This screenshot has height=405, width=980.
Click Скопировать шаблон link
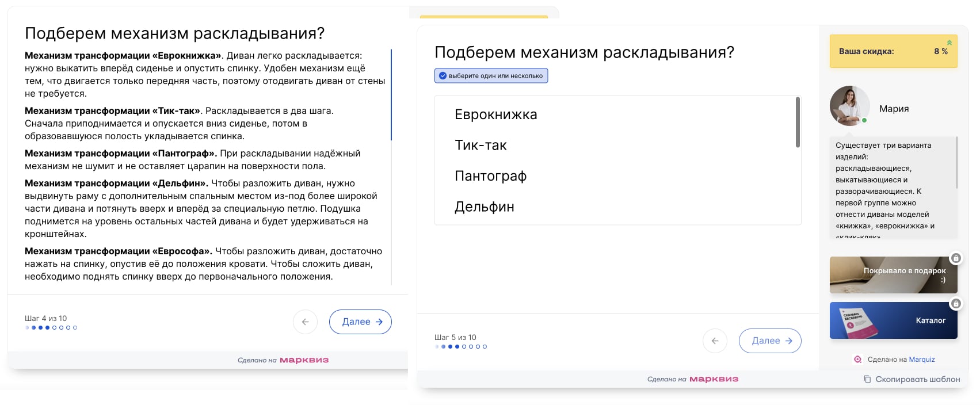coord(917,379)
